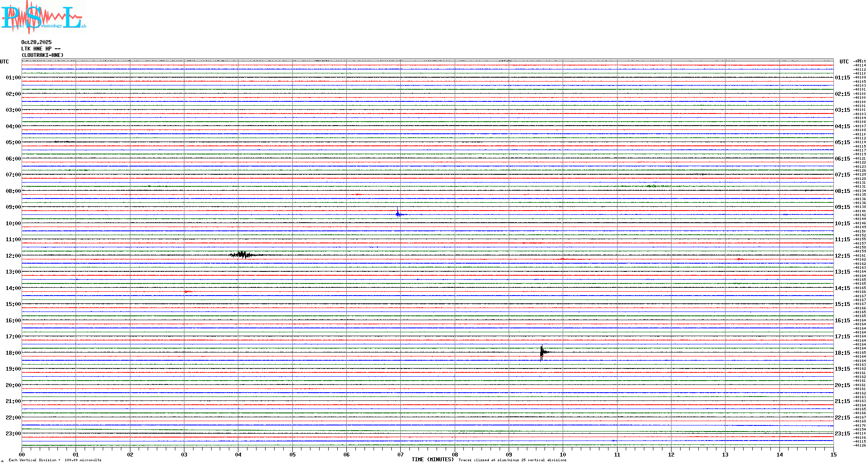Click the 09:00 hour label on the left
Viewport: 868px width, 466px height.
coord(13,207)
